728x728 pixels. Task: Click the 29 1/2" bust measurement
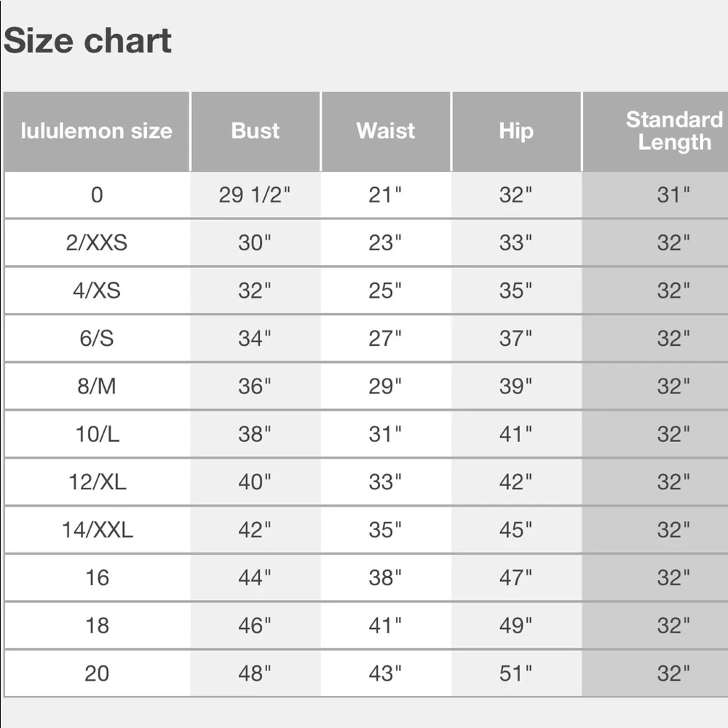[x=254, y=195]
